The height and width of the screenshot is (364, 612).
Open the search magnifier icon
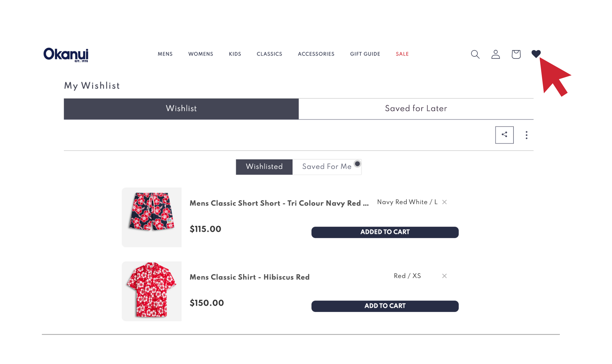pyautogui.click(x=475, y=54)
